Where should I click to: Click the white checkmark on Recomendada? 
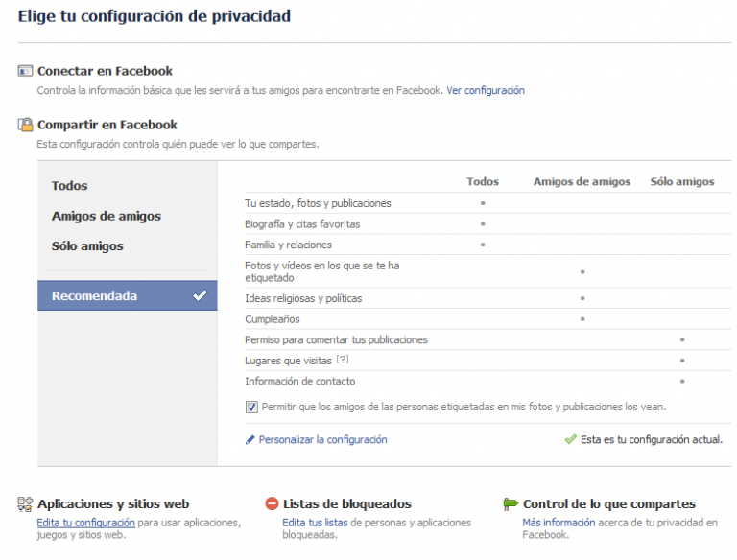(x=200, y=295)
